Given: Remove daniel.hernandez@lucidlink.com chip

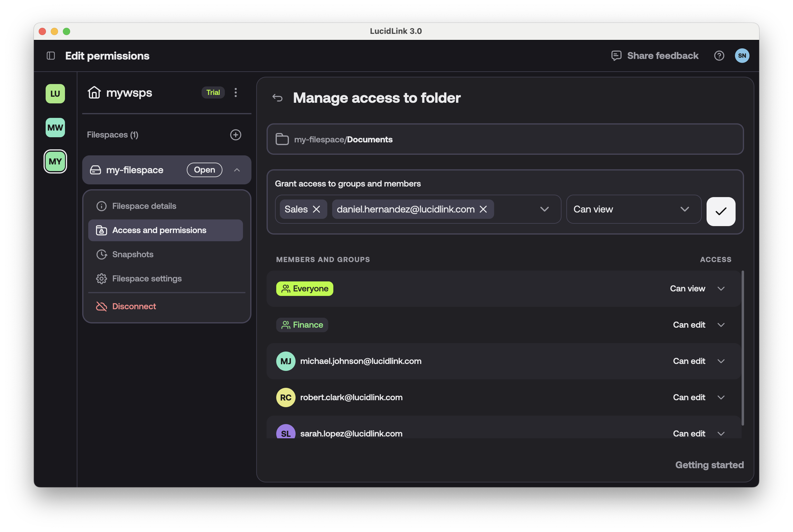Looking at the screenshot, I should pos(483,209).
